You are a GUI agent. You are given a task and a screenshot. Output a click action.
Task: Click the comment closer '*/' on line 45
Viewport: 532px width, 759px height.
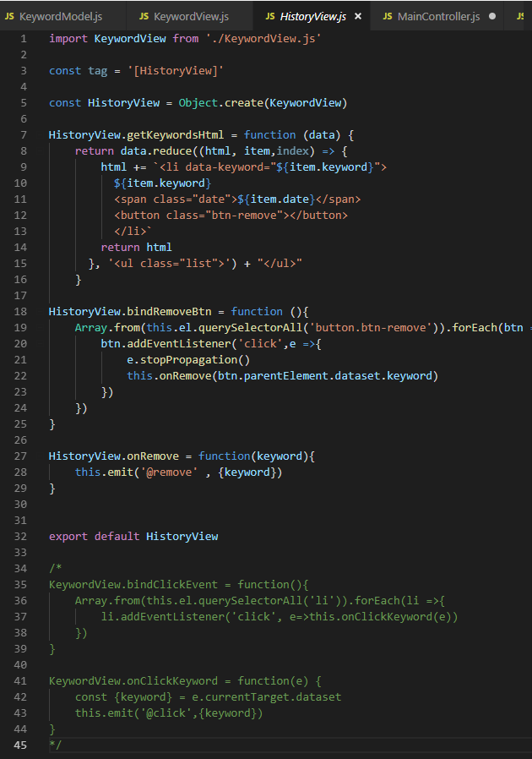click(x=55, y=745)
